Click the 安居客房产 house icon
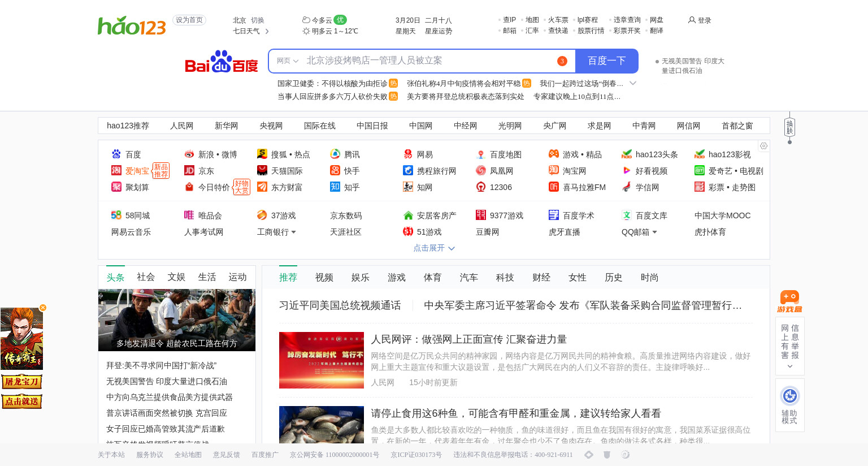The width and height of the screenshot is (868, 466). pyautogui.click(x=408, y=215)
